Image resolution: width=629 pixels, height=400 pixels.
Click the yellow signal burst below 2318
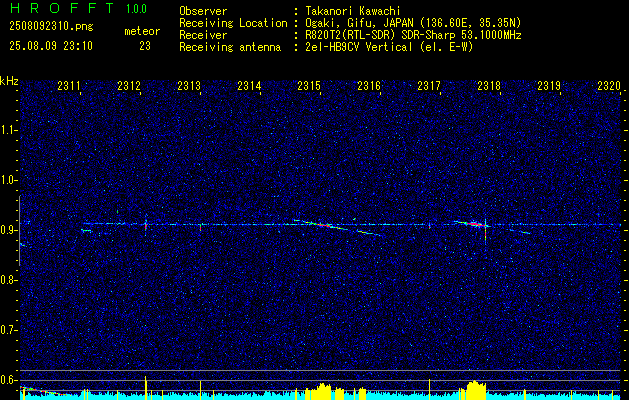click(476, 390)
